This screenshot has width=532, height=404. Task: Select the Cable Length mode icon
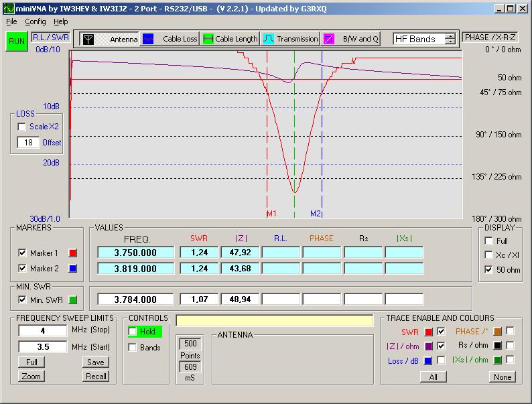[208, 39]
